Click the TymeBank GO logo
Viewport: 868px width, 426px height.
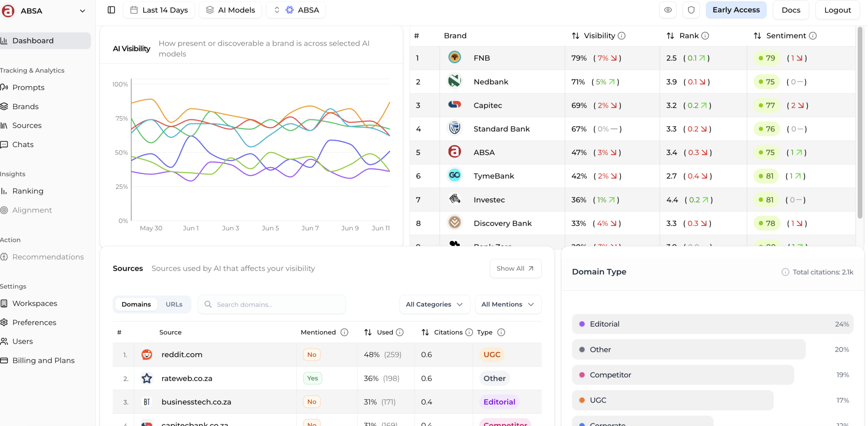click(x=454, y=176)
